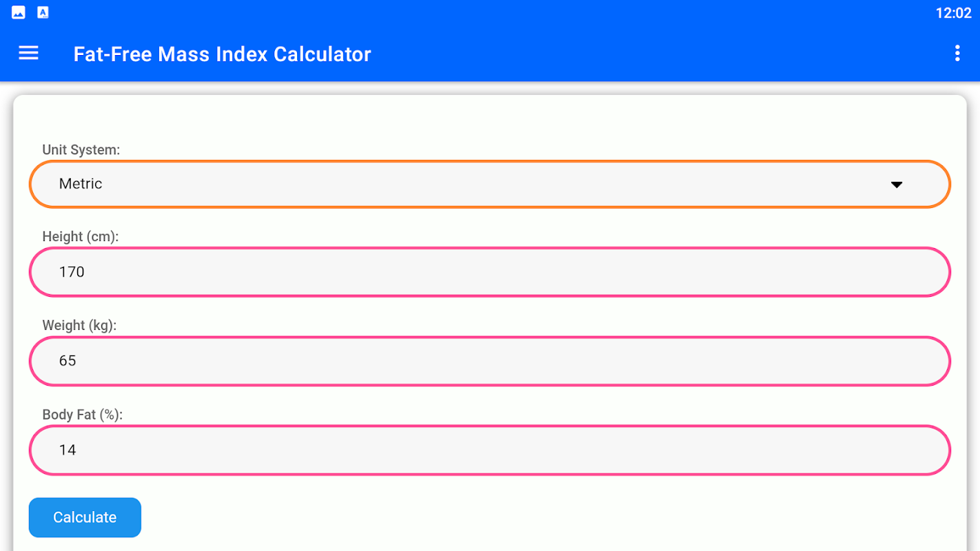
Task: Click the 'Body Fat (%):' label
Action: [82, 415]
